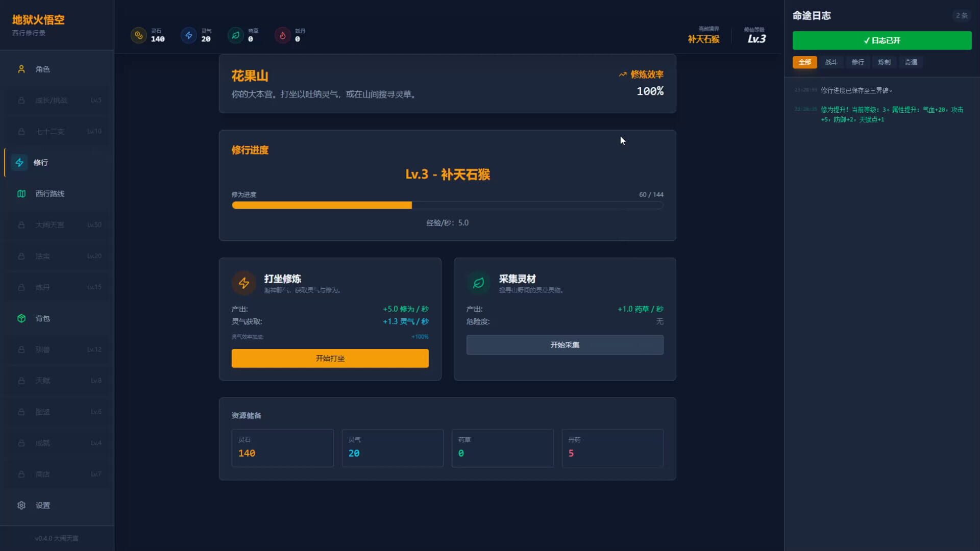The height and width of the screenshot is (551, 980).
Task: Select the 角色 character icon in the sidebar
Action: pos(21,69)
